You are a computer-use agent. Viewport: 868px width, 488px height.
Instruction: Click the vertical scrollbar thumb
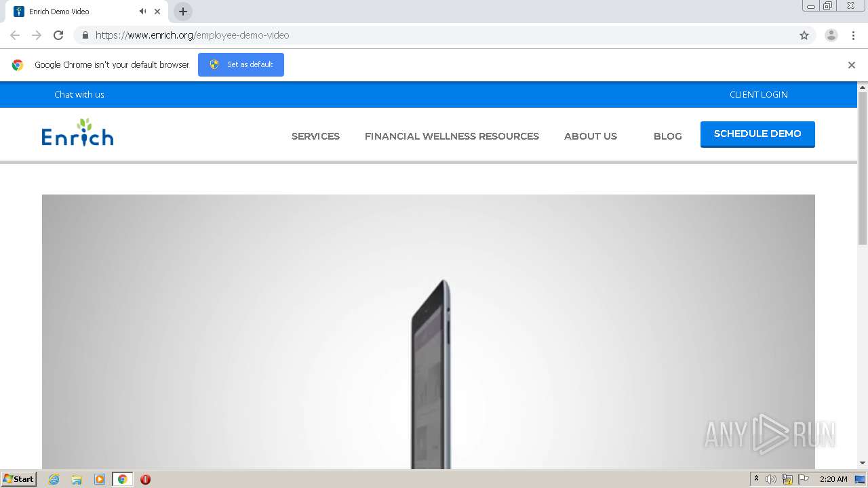click(x=863, y=168)
